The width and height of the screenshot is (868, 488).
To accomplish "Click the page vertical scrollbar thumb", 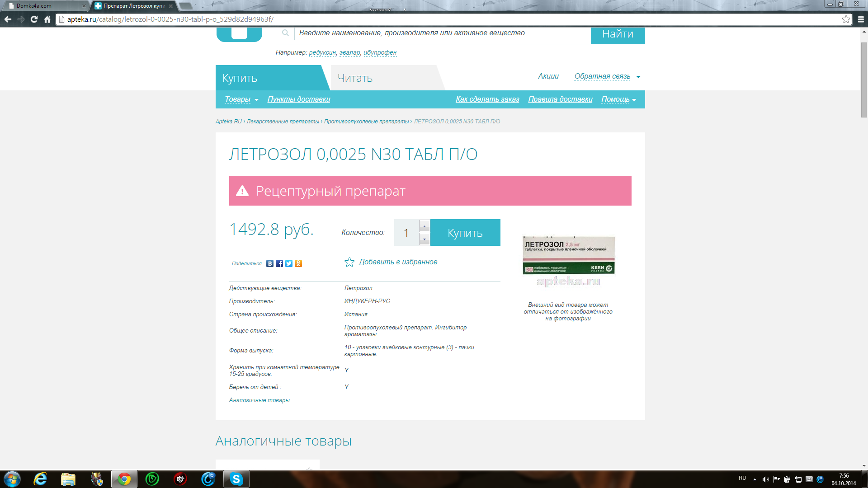I will click(864, 80).
